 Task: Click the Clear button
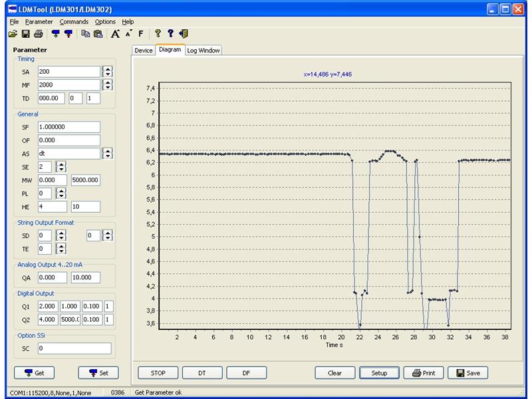coord(335,373)
